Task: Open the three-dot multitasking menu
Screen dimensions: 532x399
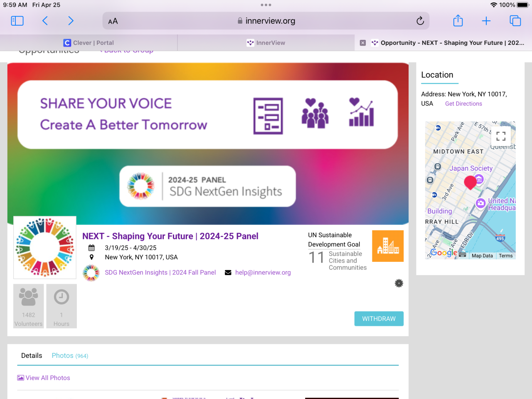Action: pos(266,5)
